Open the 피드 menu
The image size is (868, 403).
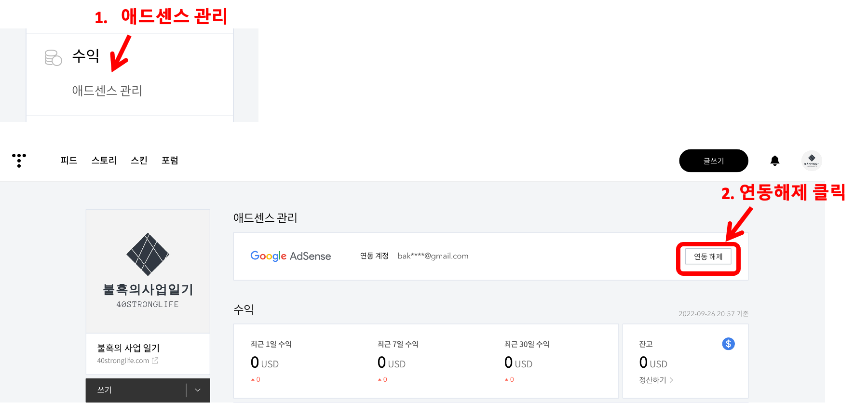point(69,160)
